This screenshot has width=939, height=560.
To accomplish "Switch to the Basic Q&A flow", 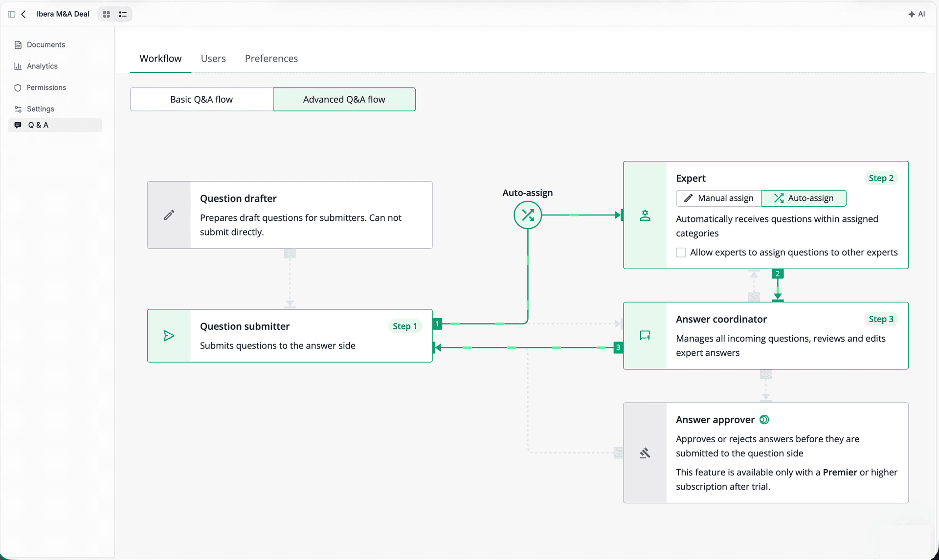I will tap(201, 99).
